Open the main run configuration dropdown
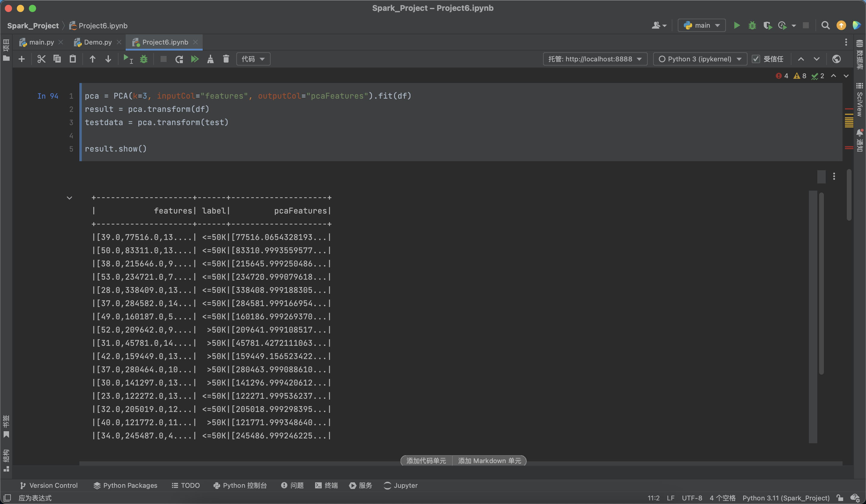 702,26
